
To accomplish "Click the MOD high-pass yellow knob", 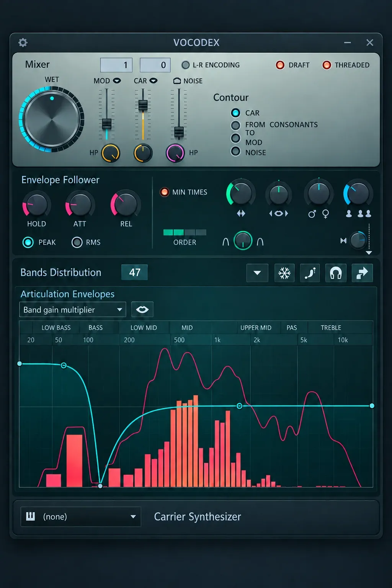I will tap(111, 153).
